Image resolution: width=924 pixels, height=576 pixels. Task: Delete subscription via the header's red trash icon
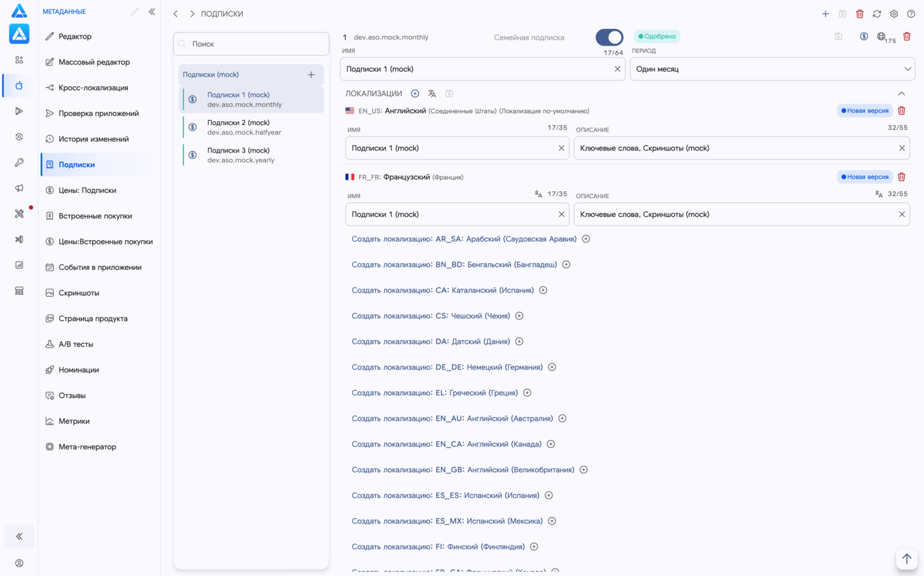point(907,37)
